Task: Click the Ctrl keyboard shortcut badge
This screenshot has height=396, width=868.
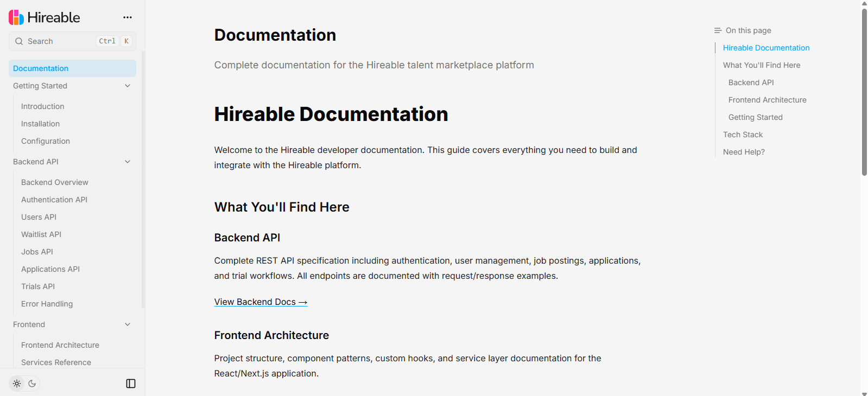Action: 107,41
